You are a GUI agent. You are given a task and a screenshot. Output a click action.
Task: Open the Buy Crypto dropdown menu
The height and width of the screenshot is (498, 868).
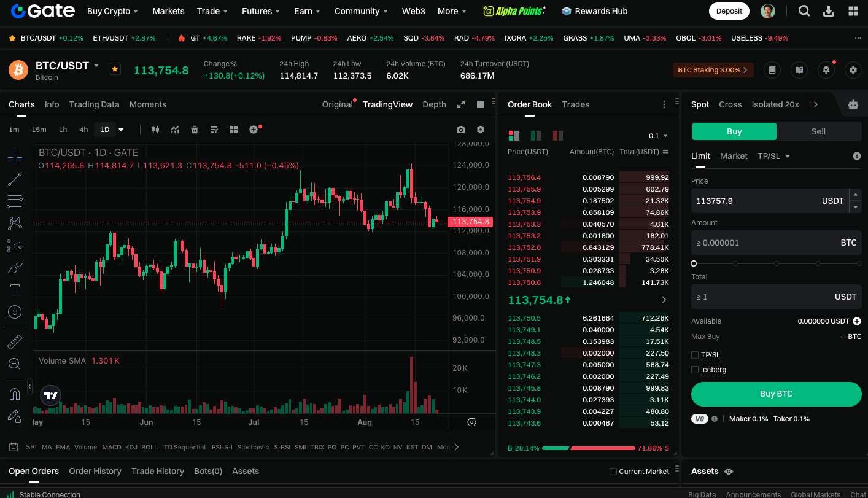click(112, 11)
